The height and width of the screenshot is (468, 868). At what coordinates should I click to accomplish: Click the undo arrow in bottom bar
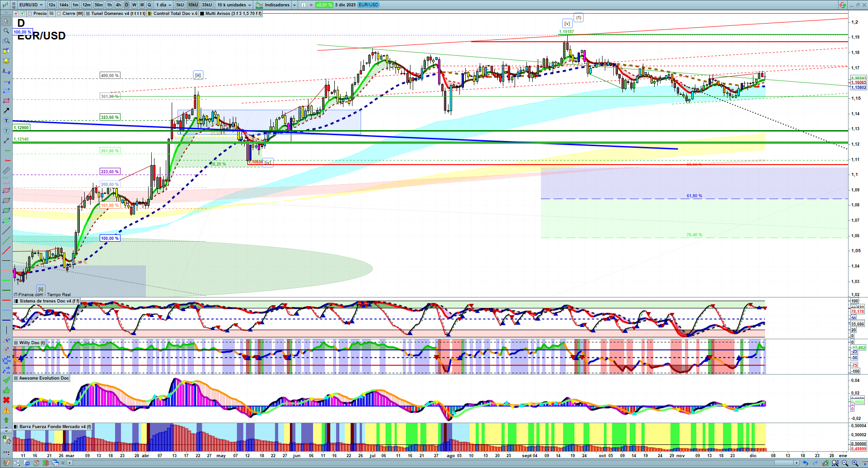pyautogui.click(x=805, y=463)
